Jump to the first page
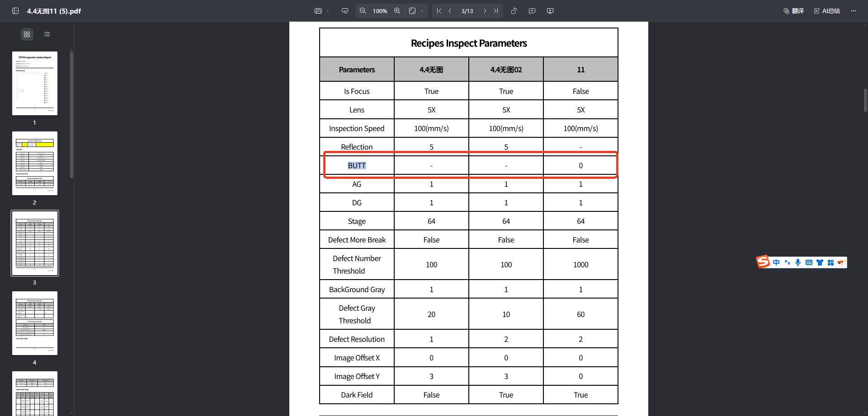The height and width of the screenshot is (416, 868). pos(439,11)
